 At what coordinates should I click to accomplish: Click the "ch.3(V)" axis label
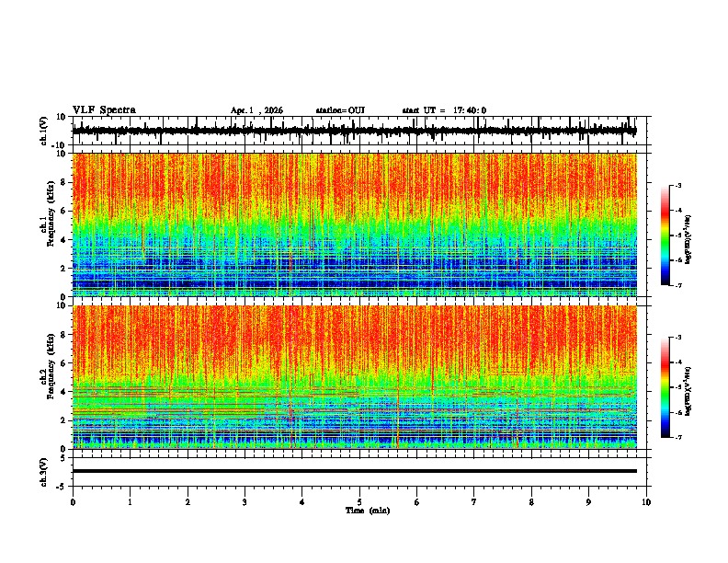tap(43, 472)
